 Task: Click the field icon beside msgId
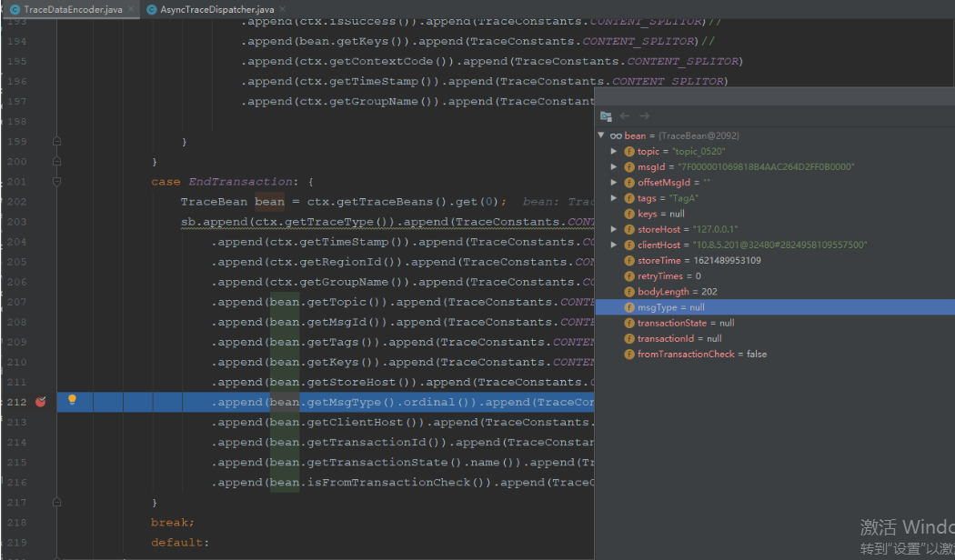click(x=629, y=166)
